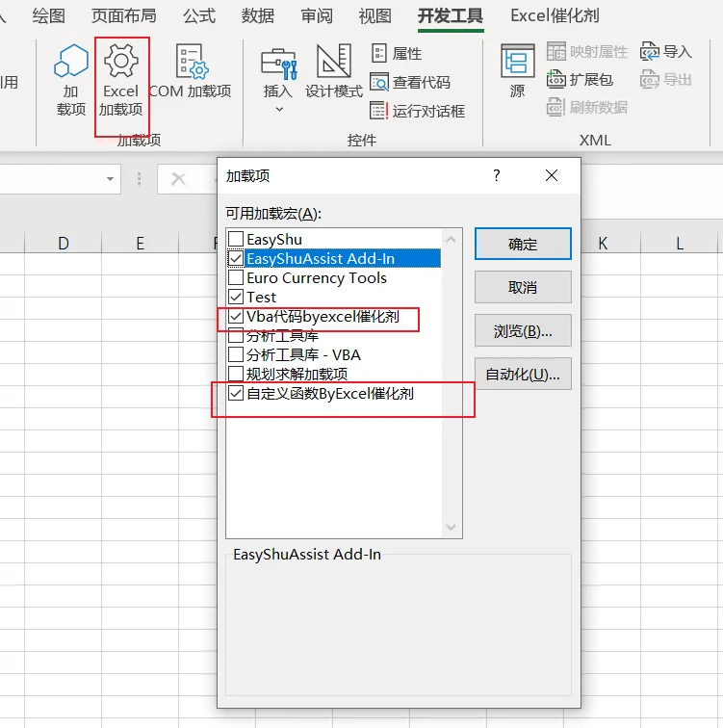Open the Excel催化剂 tab
The height and width of the screenshot is (728, 723).
tap(555, 15)
